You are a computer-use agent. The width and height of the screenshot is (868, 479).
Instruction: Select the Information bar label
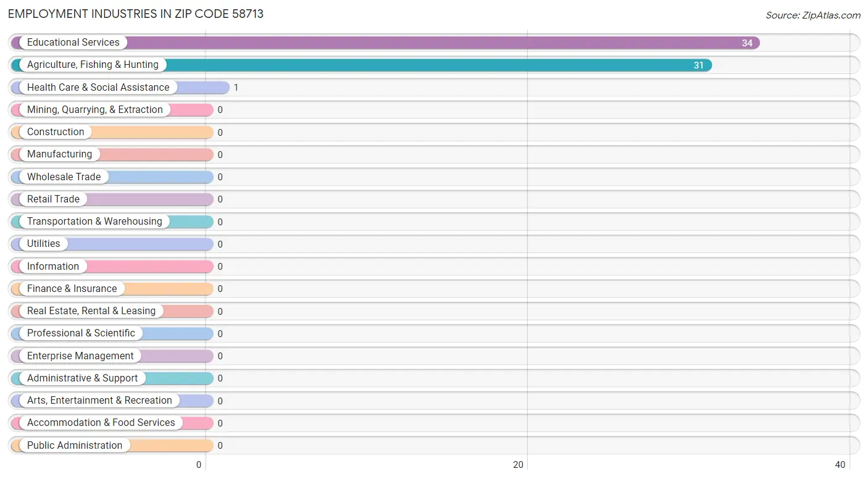pyautogui.click(x=53, y=267)
